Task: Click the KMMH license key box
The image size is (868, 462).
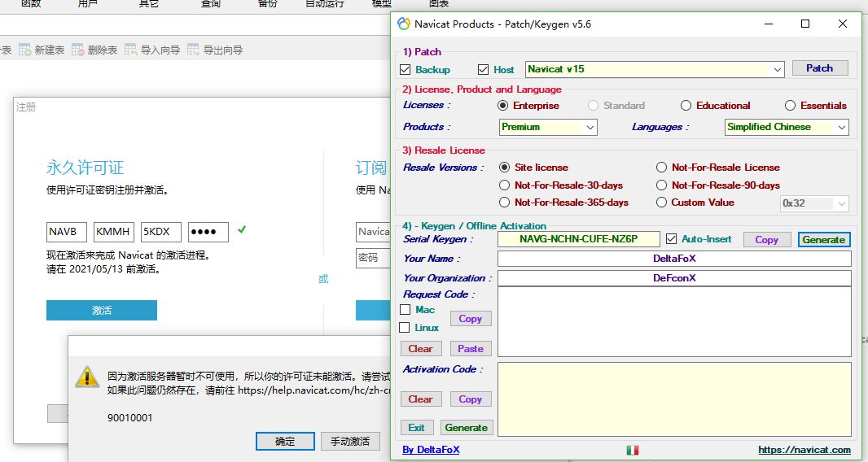Action: pyautogui.click(x=114, y=232)
